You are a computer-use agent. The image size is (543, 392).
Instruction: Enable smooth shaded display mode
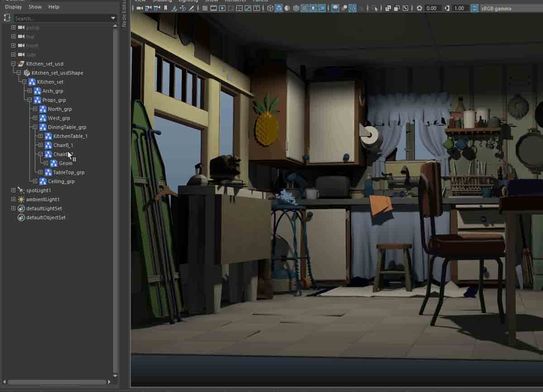(x=279, y=8)
